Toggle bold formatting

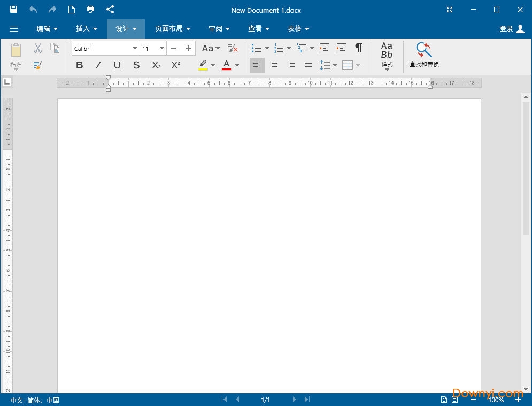click(80, 65)
